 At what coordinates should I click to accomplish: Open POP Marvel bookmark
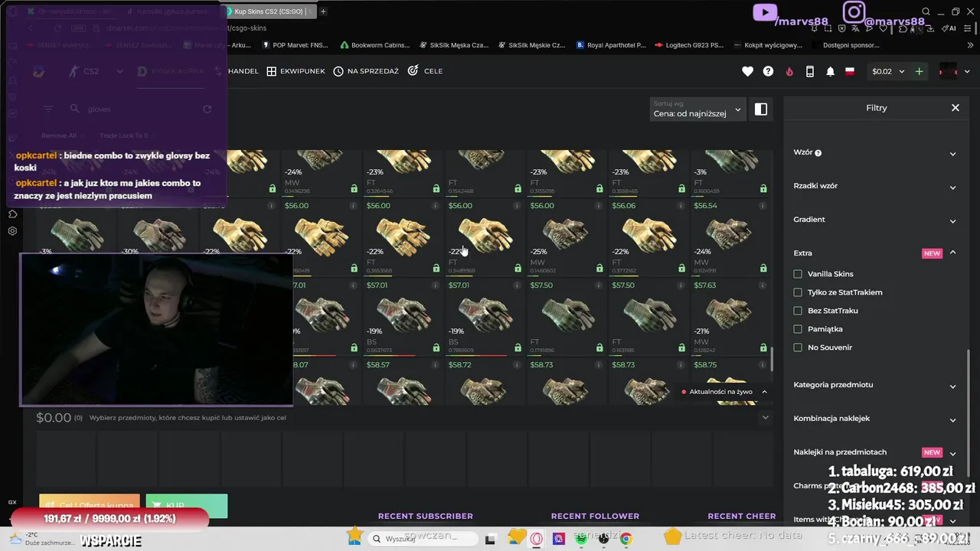(x=294, y=45)
